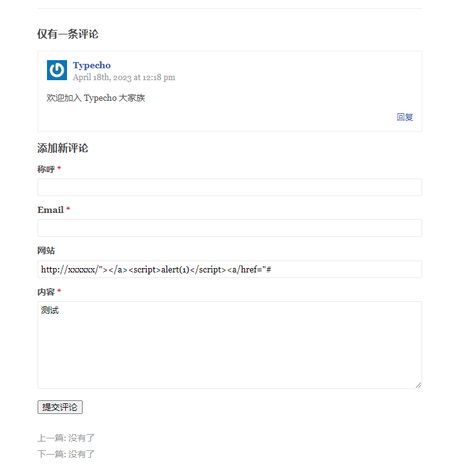451x476 pixels.
Task: Open the Typecho author name link
Action: (x=91, y=65)
